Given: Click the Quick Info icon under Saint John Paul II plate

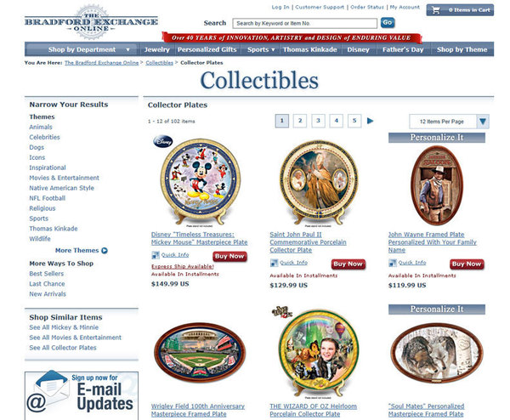Looking at the screenshot, I should point(274,263).
